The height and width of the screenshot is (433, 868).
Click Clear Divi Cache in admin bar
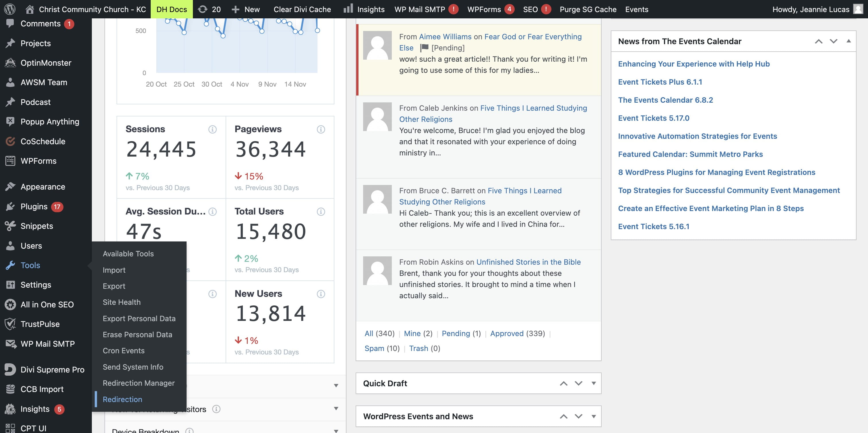[302, 9]
